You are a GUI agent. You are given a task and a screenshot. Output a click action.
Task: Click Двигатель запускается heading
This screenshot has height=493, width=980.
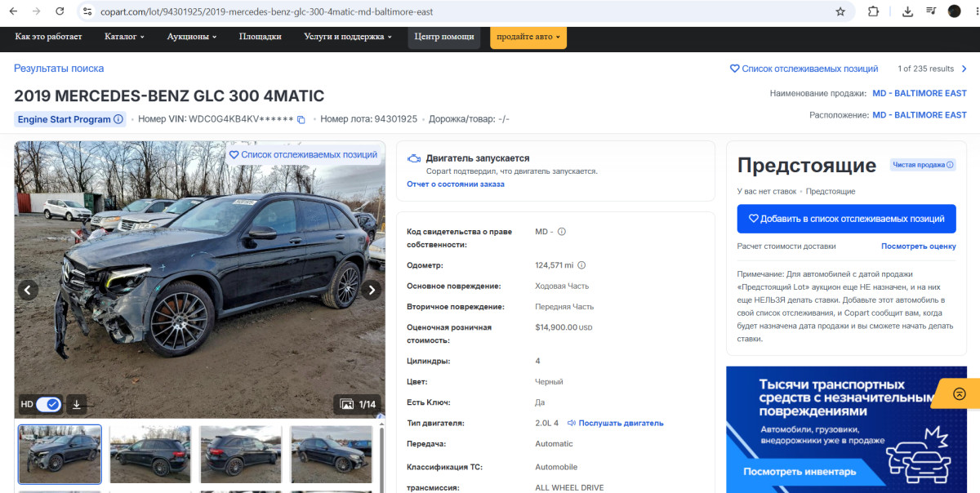[478, 158]
